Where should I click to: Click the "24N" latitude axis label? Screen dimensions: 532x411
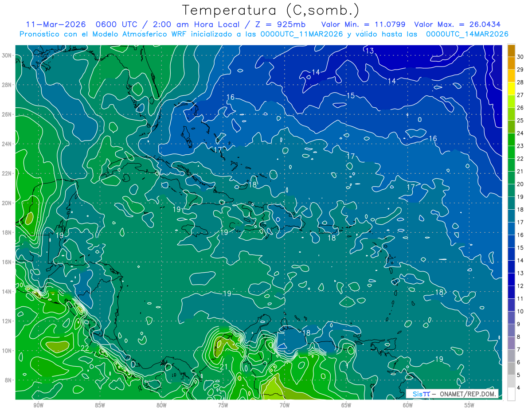pyautogui.click(x=6, y=144)
